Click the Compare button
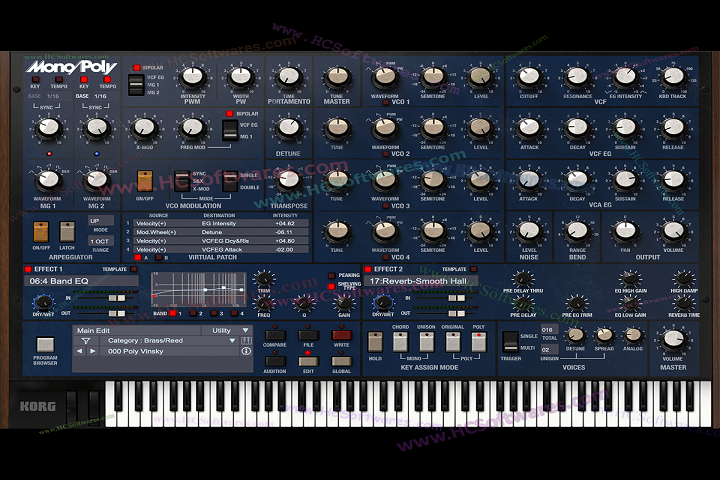 coord(275,335)
